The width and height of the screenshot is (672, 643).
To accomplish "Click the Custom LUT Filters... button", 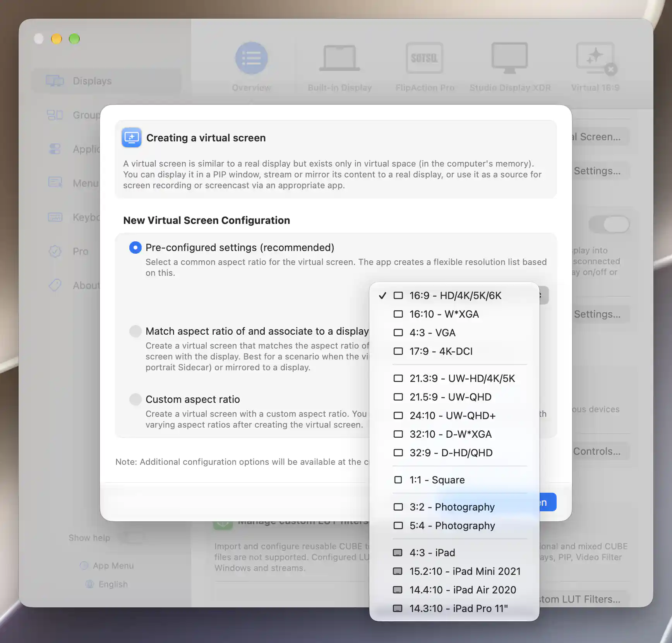I will tap(585, 599).
